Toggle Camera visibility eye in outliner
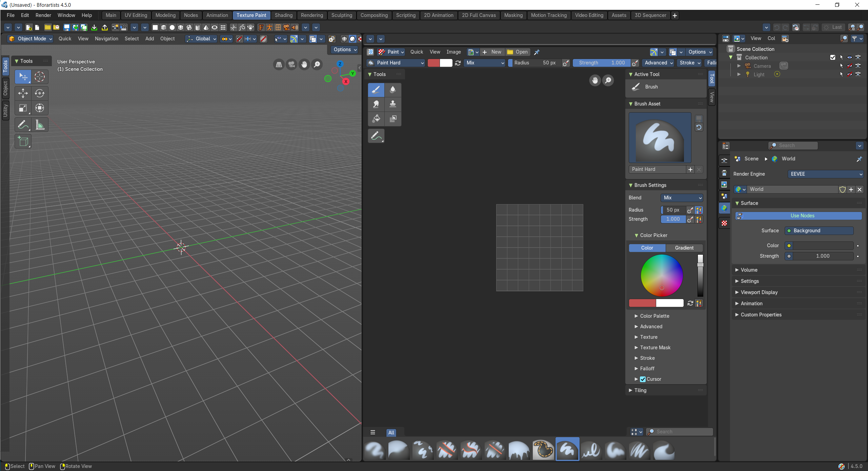The width and height of the screenshot is (868, 471). (850, 66)
